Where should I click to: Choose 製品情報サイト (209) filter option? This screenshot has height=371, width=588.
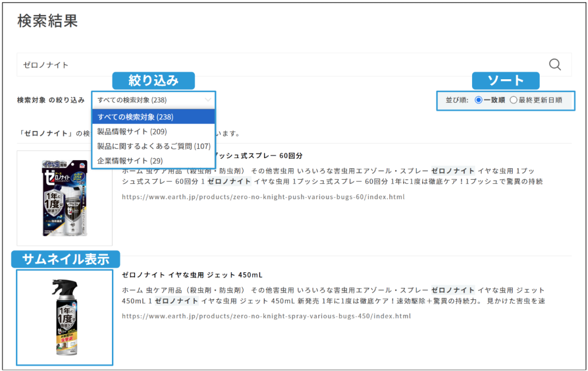click(x=153, y=132)
